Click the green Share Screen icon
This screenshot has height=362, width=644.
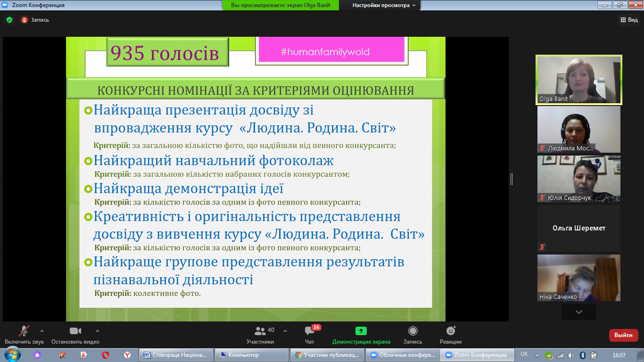pyautogui.click(x=361, y=331)
